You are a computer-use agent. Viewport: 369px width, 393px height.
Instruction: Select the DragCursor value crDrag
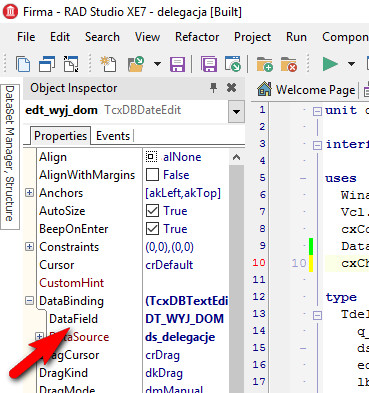point(162,355)
